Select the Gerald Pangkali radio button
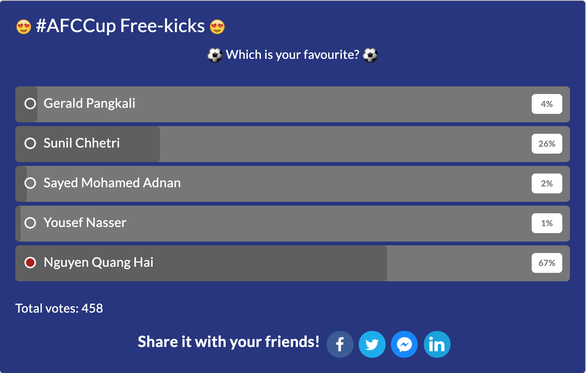 (x=30, y=104)
